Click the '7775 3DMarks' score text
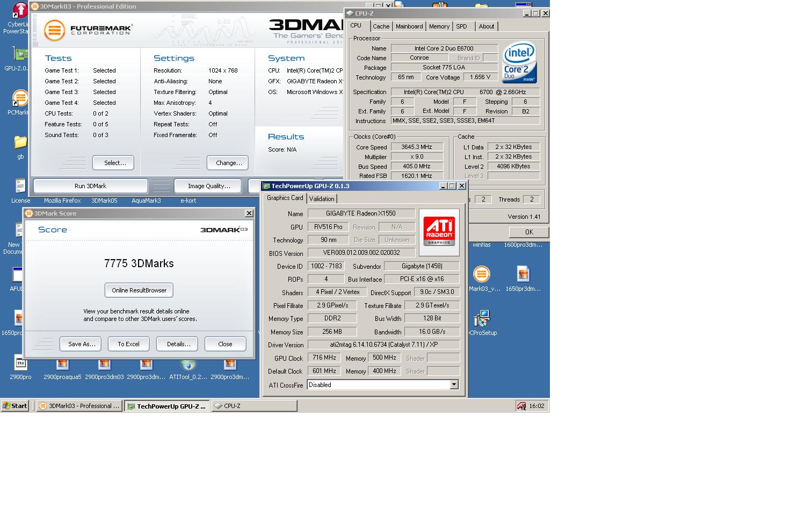Viewport: 812px width, 508px height. pos(139,263)
